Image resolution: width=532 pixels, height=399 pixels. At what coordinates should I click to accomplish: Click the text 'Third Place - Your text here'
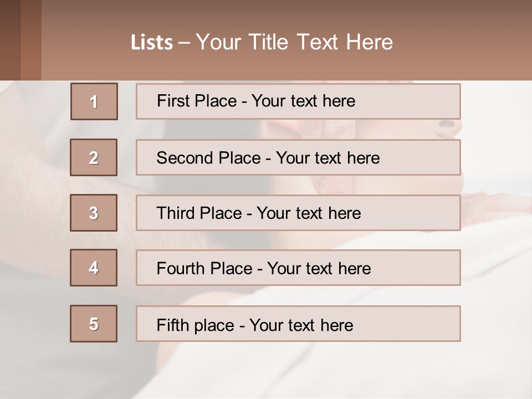click(x=259, y=213)
